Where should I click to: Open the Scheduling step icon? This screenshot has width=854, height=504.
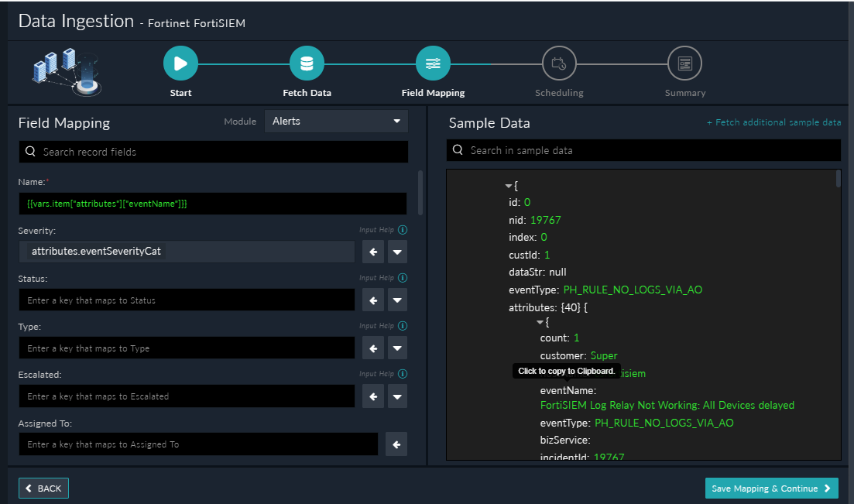(559, 63)
